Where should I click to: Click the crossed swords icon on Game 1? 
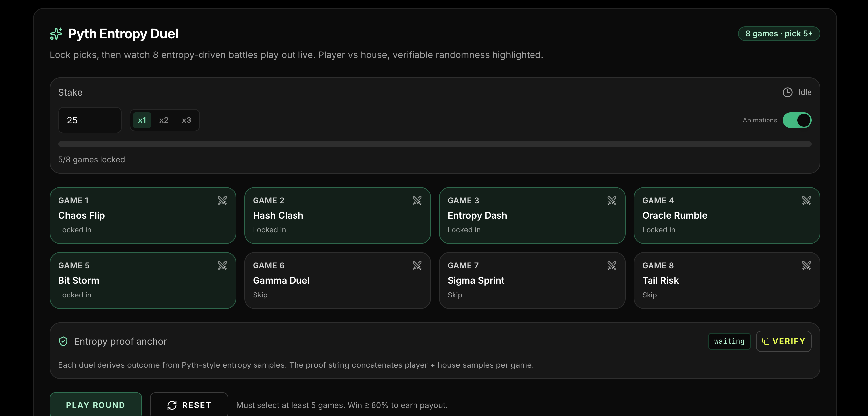tap(222, 201)
